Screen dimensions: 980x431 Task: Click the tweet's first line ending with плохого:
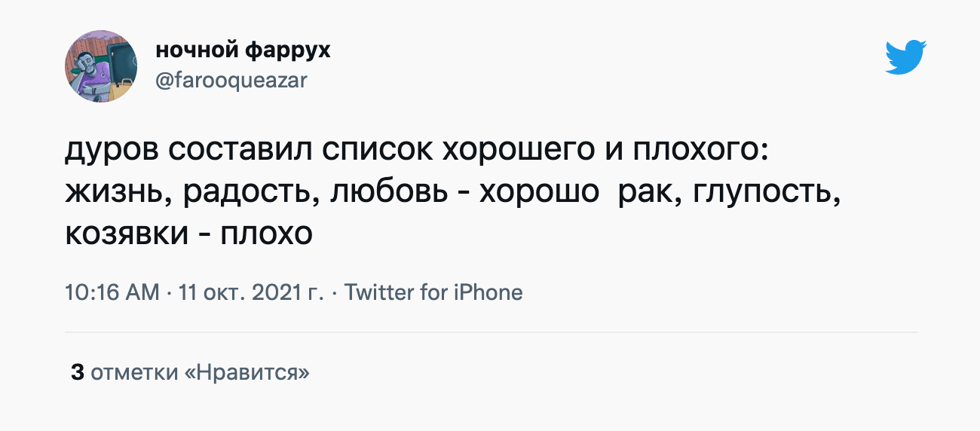coord(416,151)
